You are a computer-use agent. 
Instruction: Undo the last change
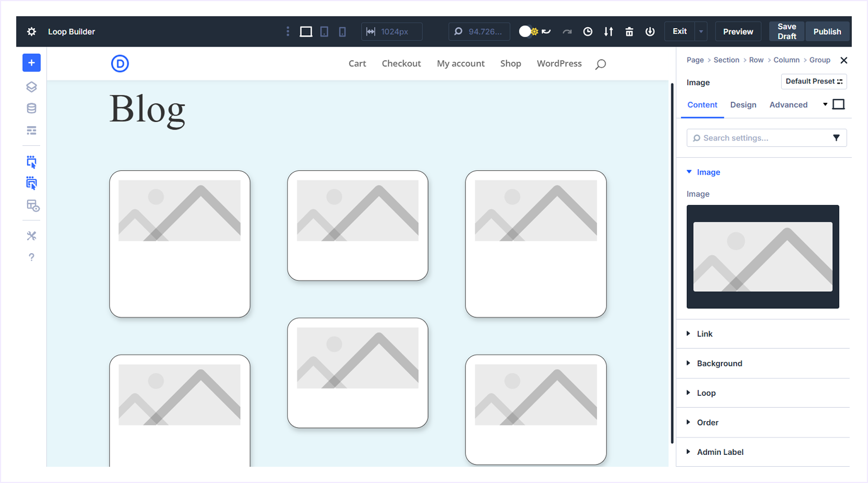coord(546,31)
